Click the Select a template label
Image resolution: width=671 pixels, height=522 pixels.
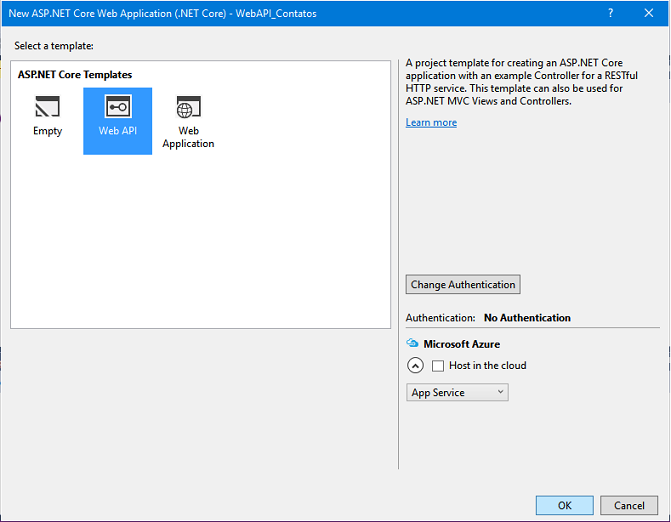click(x=54, y=46)
